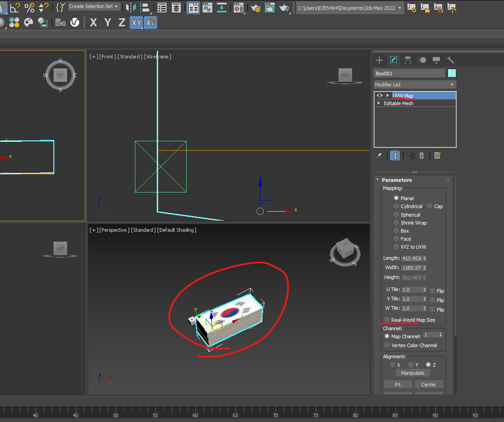The image size is (504, 422).
Task: Click Create from Current project icon
Action: (452, 8)
